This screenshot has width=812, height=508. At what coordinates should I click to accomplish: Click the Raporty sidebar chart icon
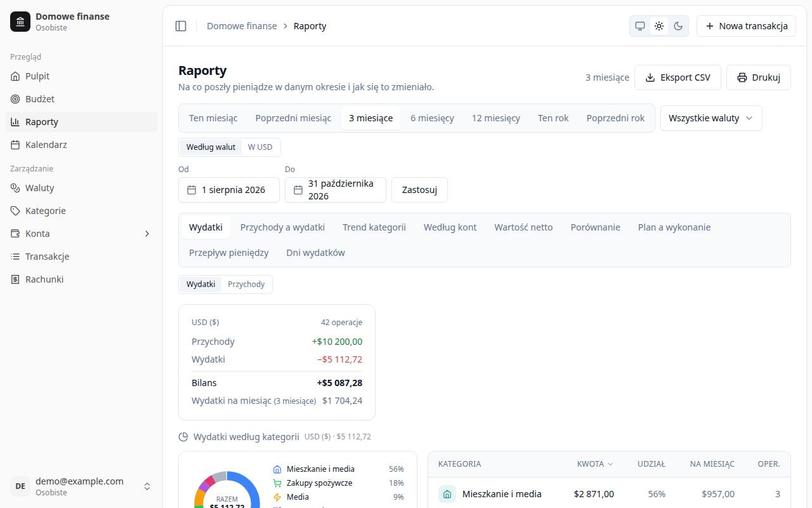point(15,122)
